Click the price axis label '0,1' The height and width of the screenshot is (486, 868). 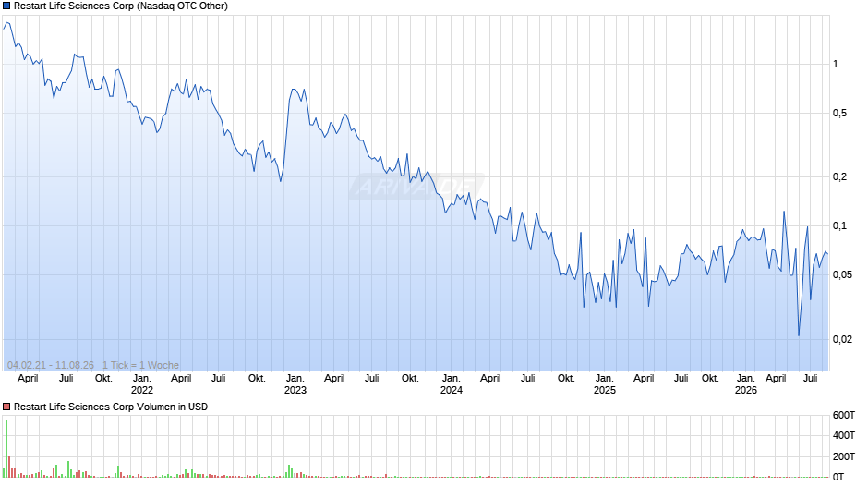click(x=839, y=225)
